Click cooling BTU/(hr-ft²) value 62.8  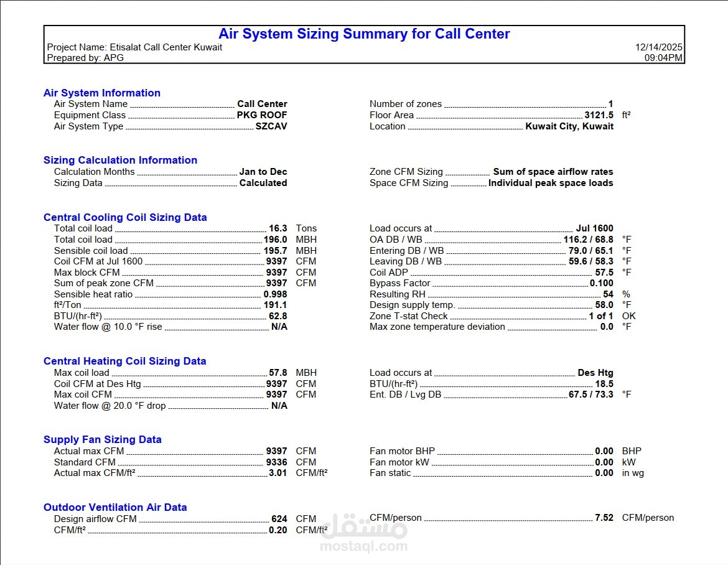278,316
